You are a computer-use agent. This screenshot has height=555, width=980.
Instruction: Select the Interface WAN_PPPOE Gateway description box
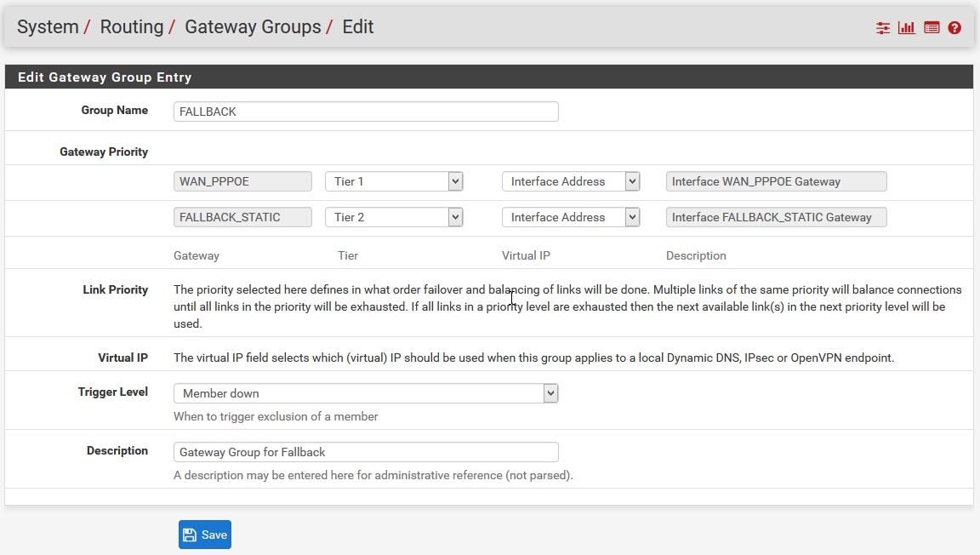776,181
